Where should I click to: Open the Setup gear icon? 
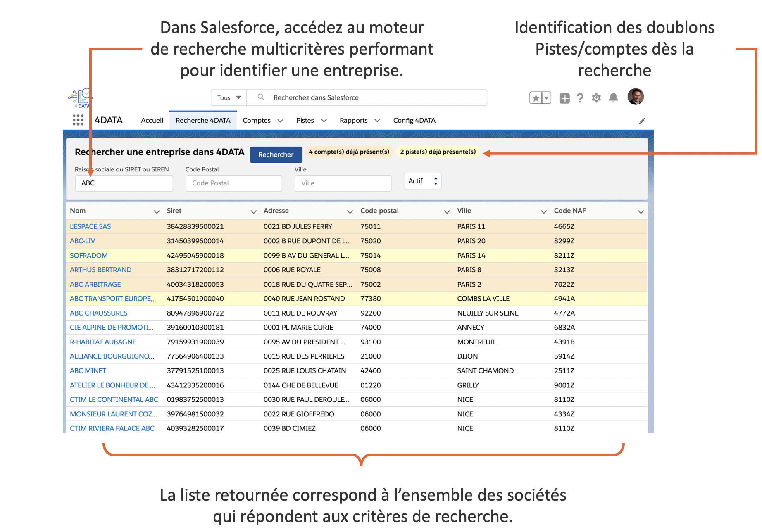tap(596, 98)
